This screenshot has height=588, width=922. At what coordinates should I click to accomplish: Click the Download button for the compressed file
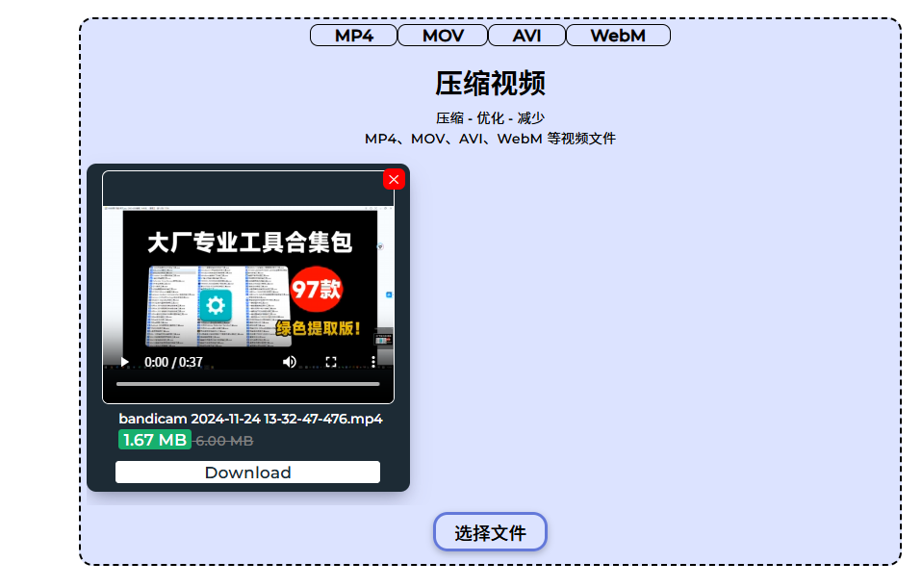pos(247,473)
